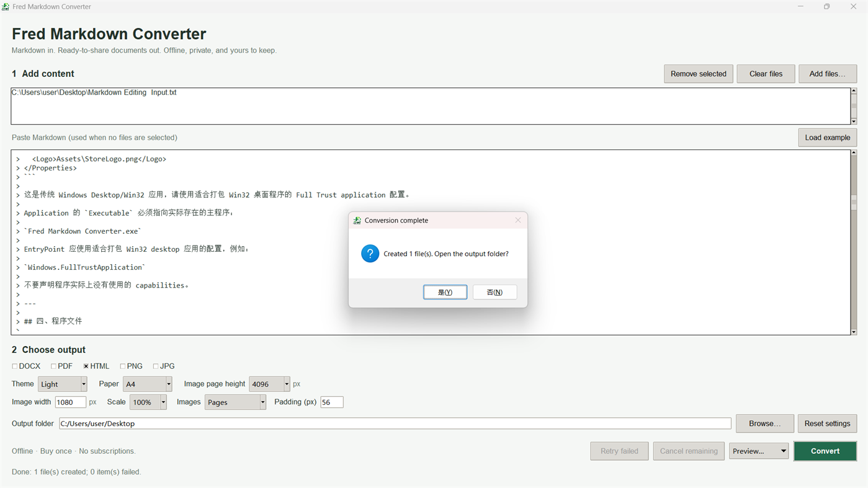The height and width of the screenshot is (488, 868).
Task: Tick the JPG output checkbox
Action: pyautogui.click(x=156, y=366)
